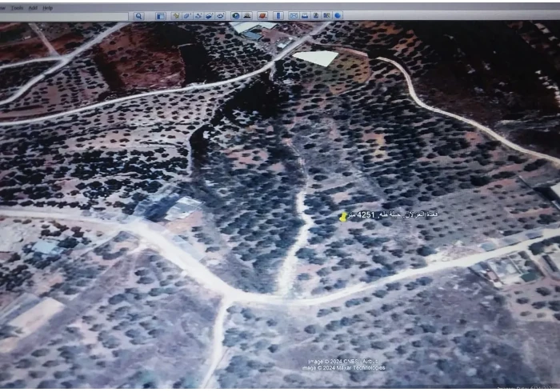
Task: Click the Email envelope icon
Action: (x=294, y=16)
